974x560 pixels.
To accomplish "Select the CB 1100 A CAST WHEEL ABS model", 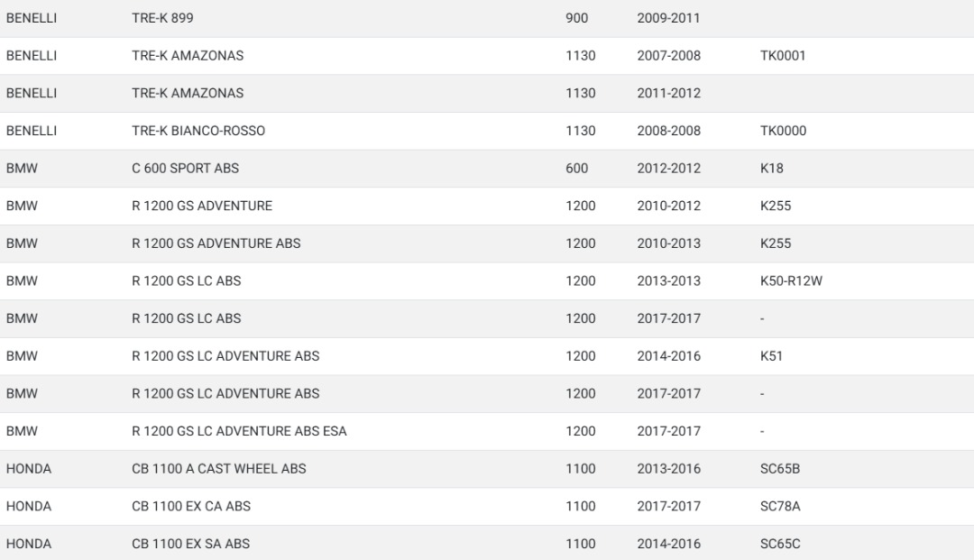I will (x=218, y=469).
